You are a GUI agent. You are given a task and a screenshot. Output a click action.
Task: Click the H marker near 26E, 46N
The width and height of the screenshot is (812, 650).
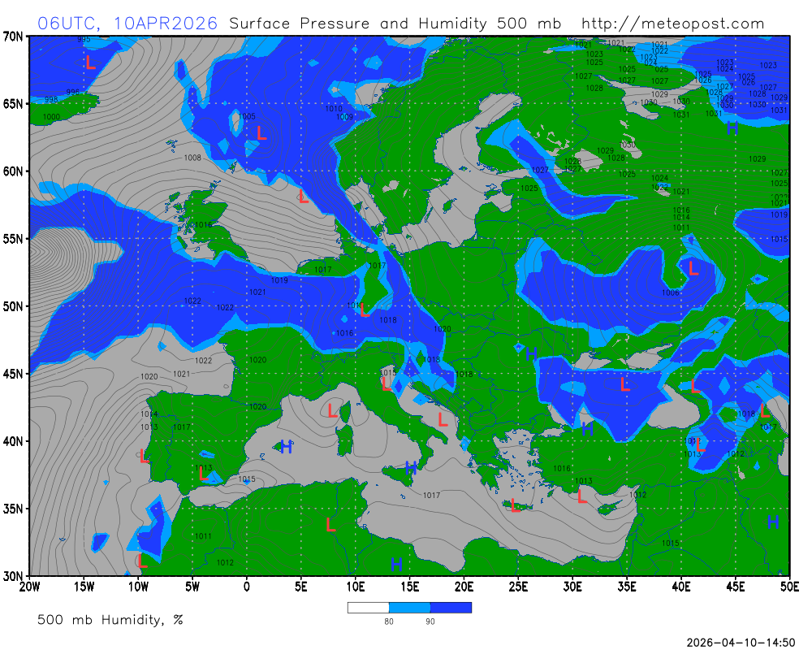(531, 353)
